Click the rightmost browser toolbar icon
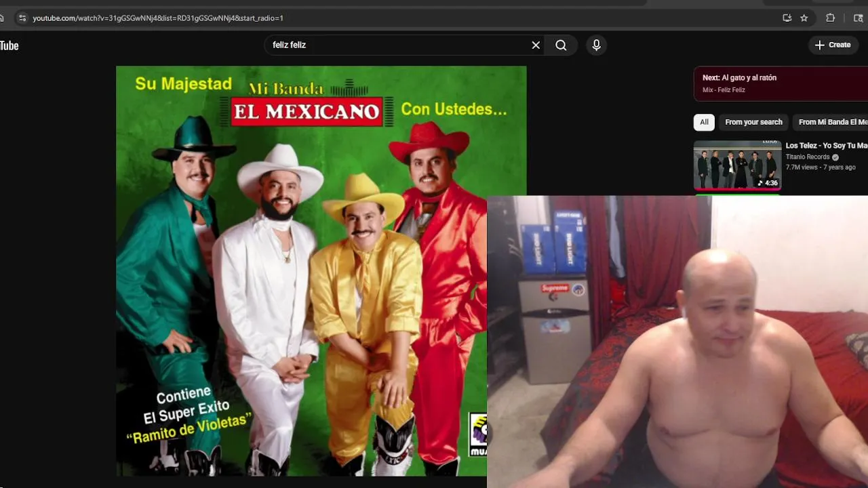Viewport: 868px width, 488px height. pyautogui.click(x=858, y=18)
